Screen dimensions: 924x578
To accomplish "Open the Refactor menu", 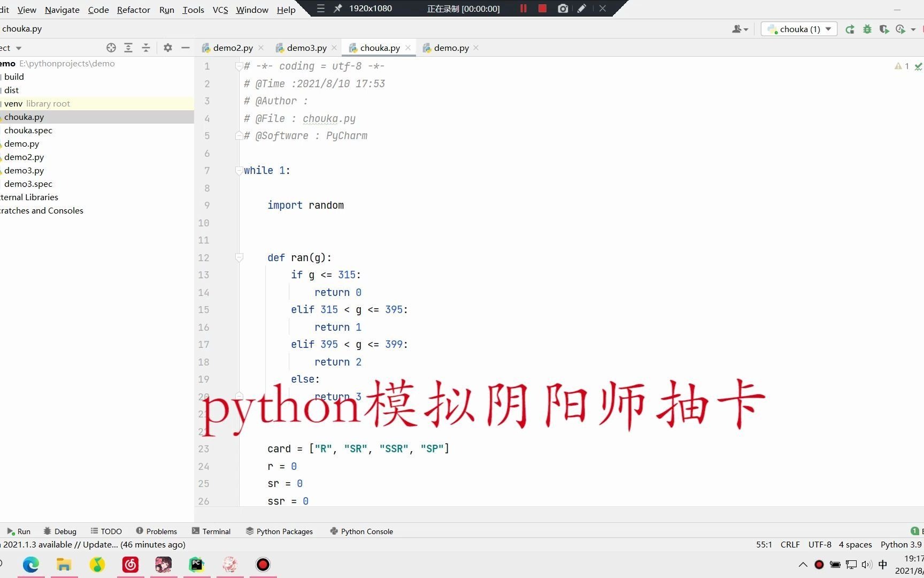I will click(133, 10).
